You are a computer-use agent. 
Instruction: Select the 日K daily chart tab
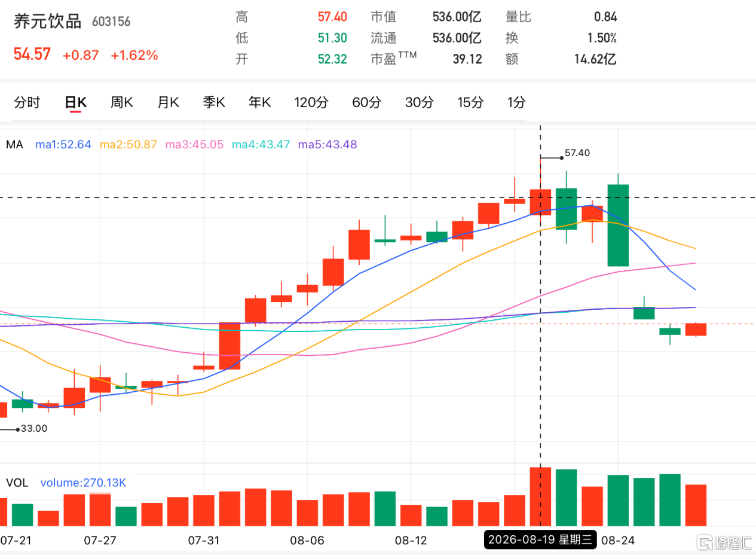click(x=76, y=102)
